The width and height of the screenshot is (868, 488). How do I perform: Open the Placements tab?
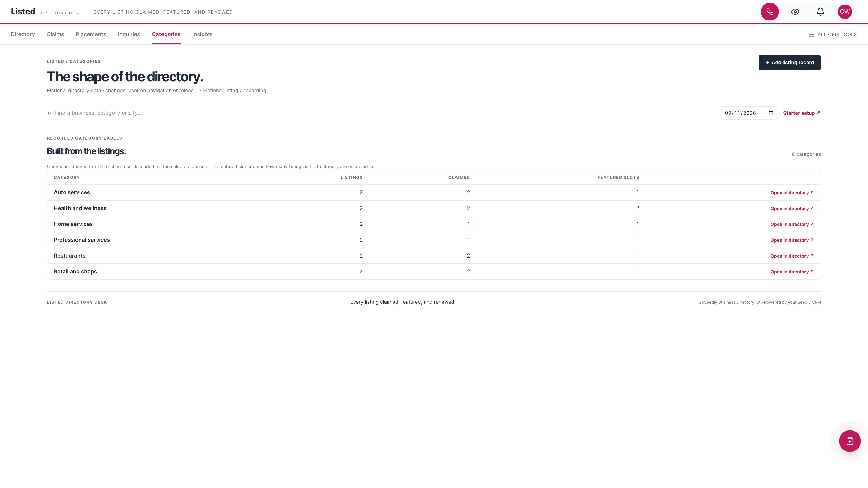(x=91, y=34)
